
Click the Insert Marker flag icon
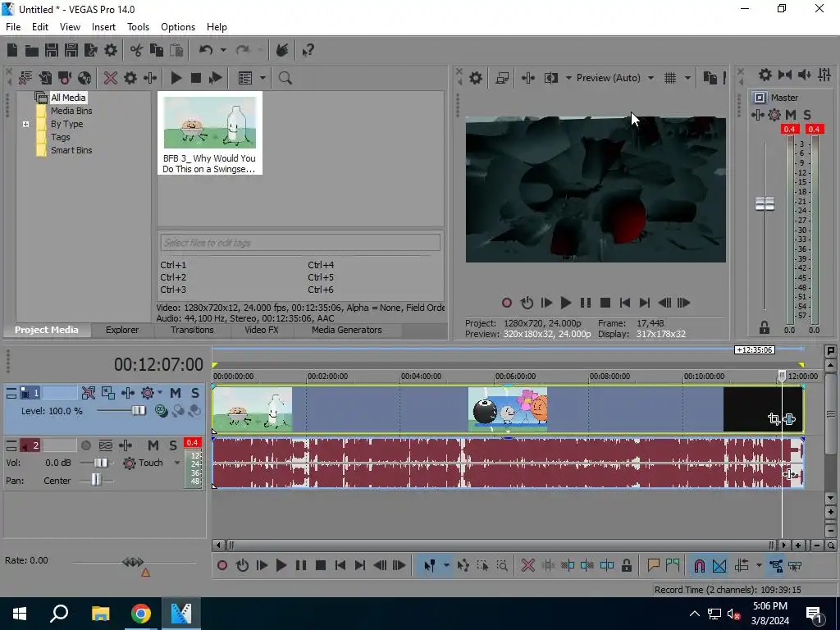point(653,566)
